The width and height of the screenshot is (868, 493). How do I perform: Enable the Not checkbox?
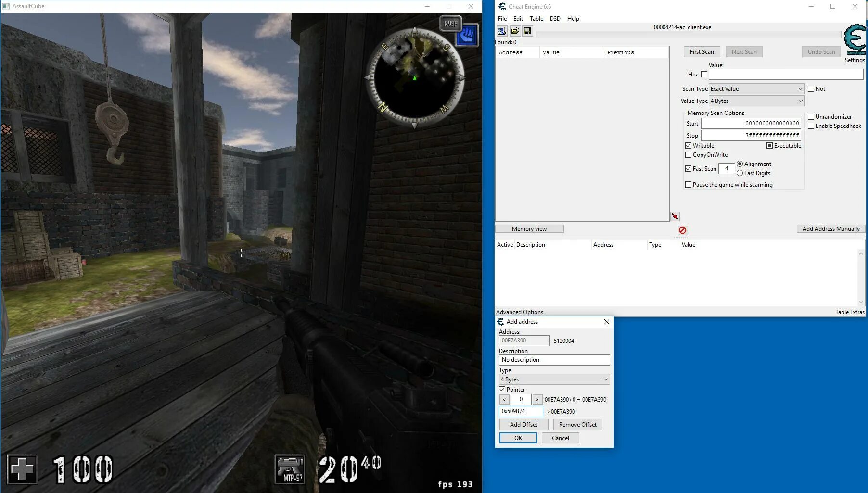pyautogui.click(x=811, y=89)
